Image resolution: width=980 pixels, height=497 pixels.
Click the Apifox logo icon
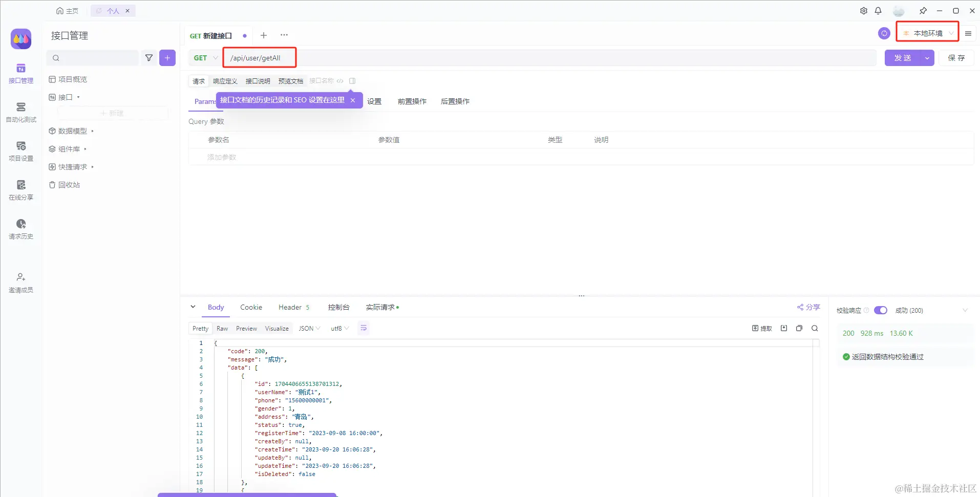click(21, 39)
